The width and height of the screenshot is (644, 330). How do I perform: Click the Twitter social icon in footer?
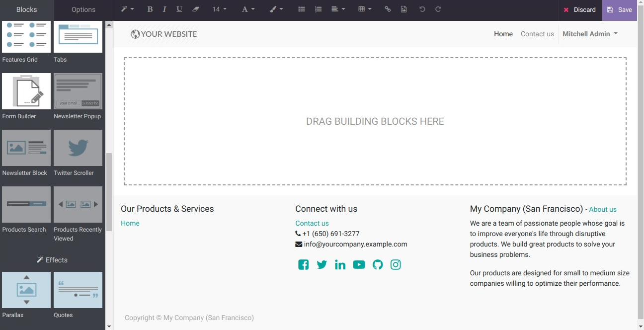322,265
